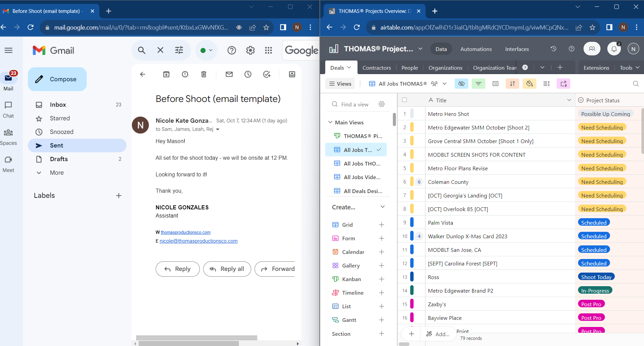
Task: Open the Automations tab in Airtable
Action: pos(476,49)
